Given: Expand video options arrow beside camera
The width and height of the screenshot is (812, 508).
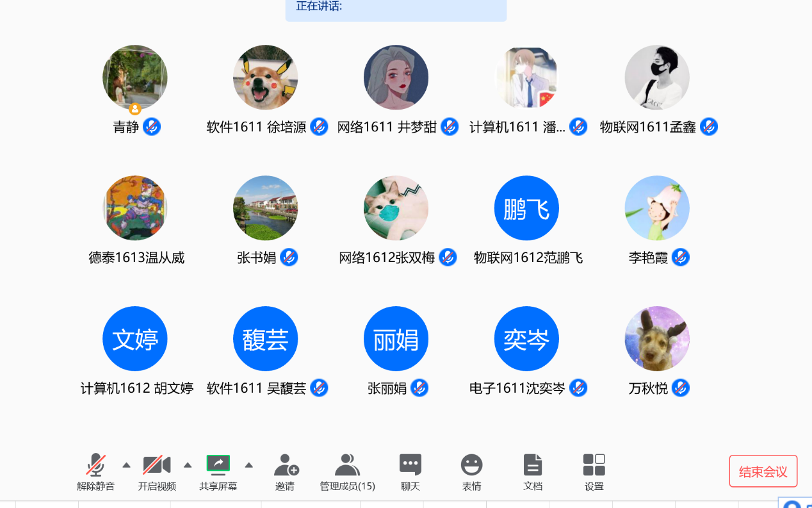Looking at the screenshot, I should tap(188, 465).
